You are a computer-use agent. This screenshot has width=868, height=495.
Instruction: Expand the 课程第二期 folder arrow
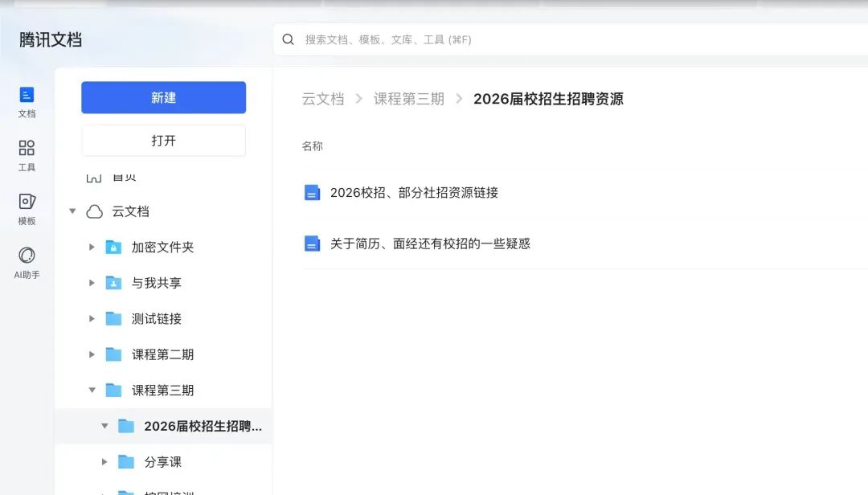(92, 354)
